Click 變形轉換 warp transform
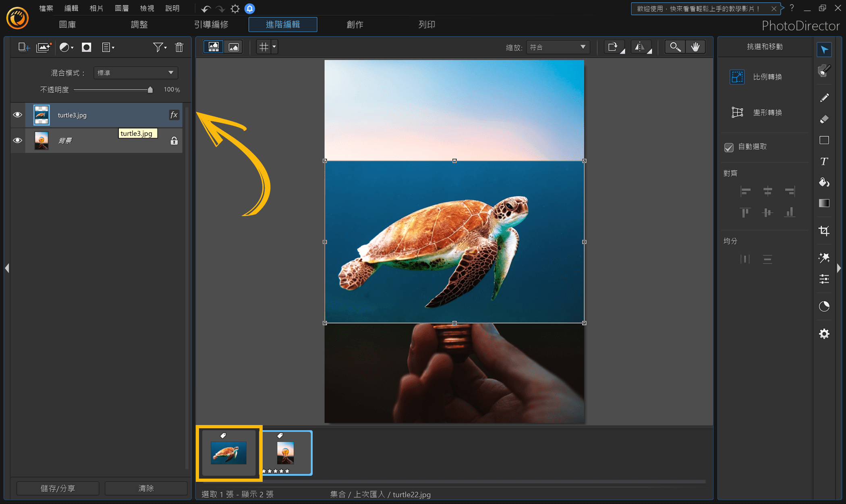This screenshot has height=504, width=846. point(756,112)
